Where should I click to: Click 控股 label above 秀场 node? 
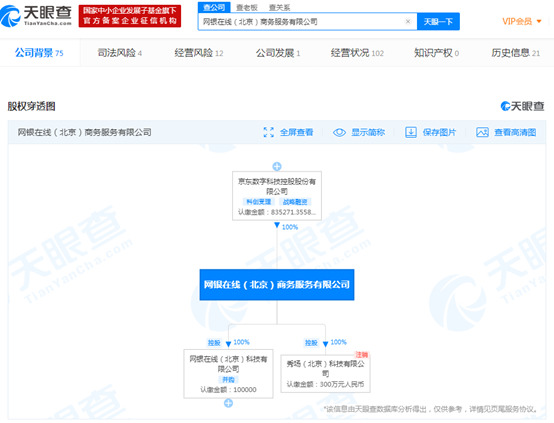pos(311,343)
